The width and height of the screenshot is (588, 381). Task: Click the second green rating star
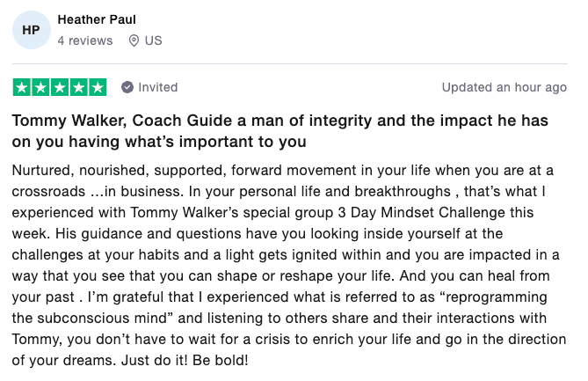(41, 87)
